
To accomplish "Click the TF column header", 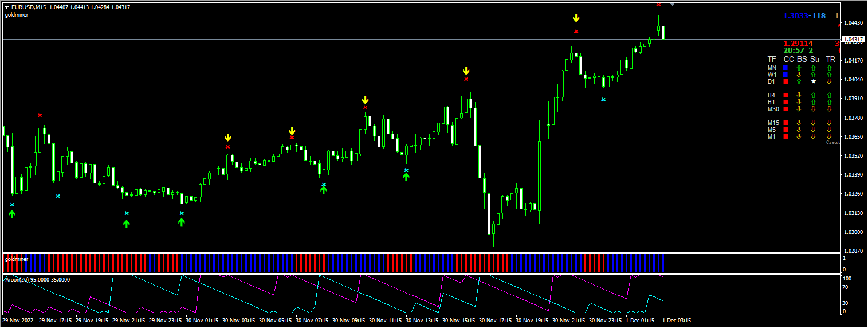I will point(772,59).
